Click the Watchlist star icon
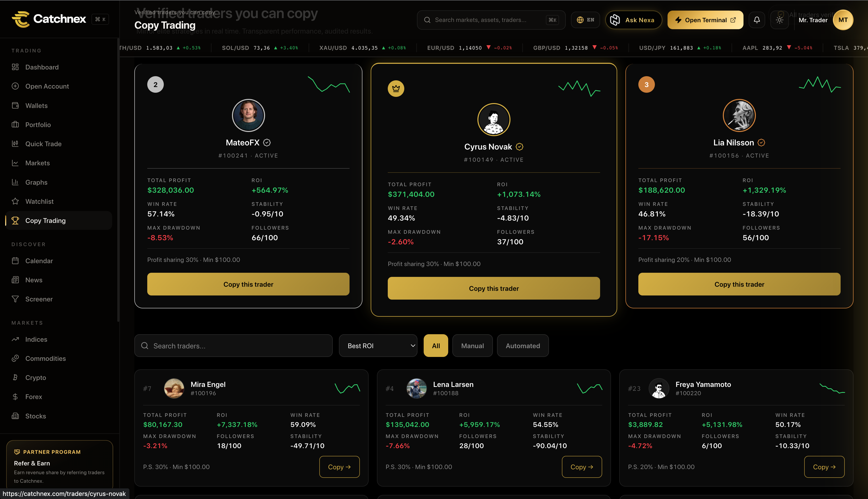 (x=15, y=201)
